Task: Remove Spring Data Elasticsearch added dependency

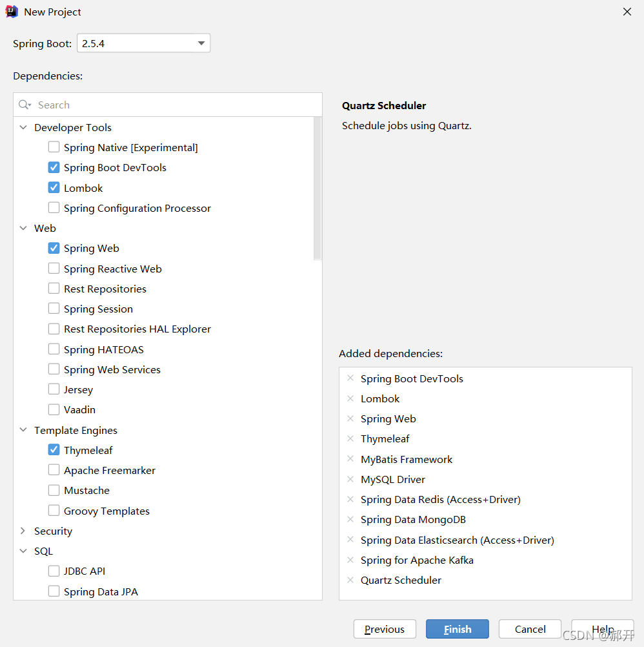Action: pos(350,539)
